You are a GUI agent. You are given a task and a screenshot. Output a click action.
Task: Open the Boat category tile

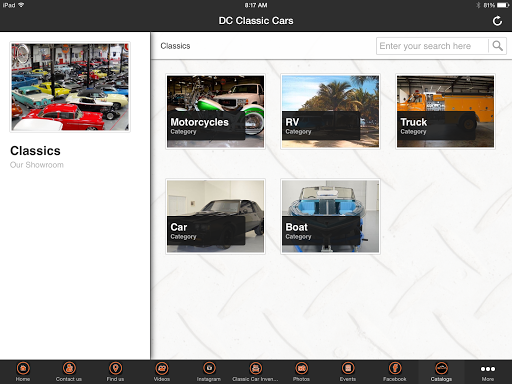click(330, 216)
